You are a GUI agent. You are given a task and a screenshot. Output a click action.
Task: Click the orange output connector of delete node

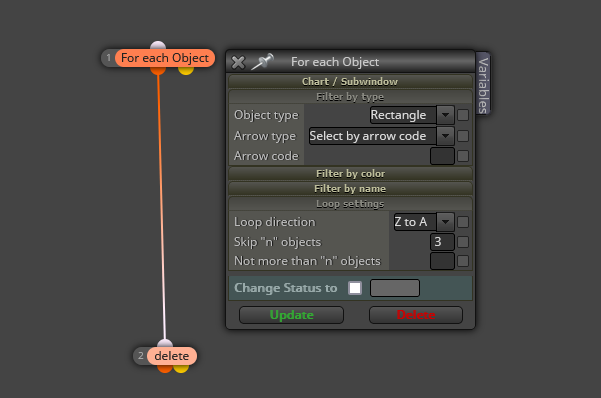(165, 369)
